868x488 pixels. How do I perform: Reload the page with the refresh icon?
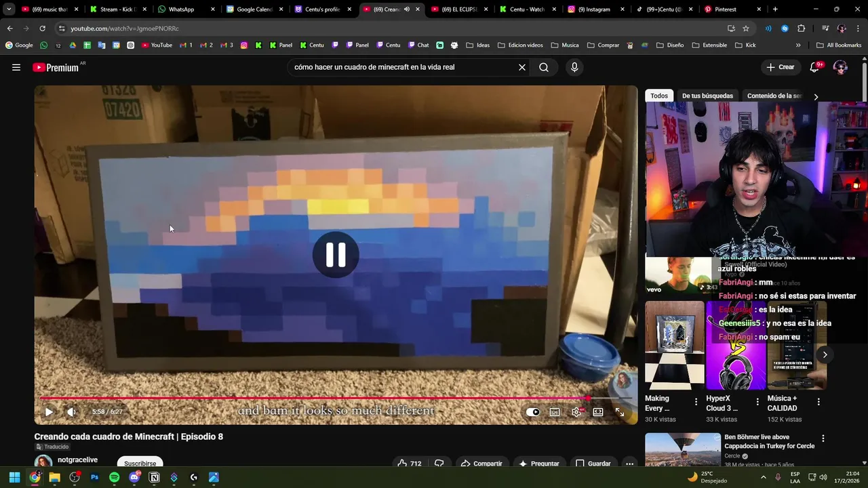42,28
